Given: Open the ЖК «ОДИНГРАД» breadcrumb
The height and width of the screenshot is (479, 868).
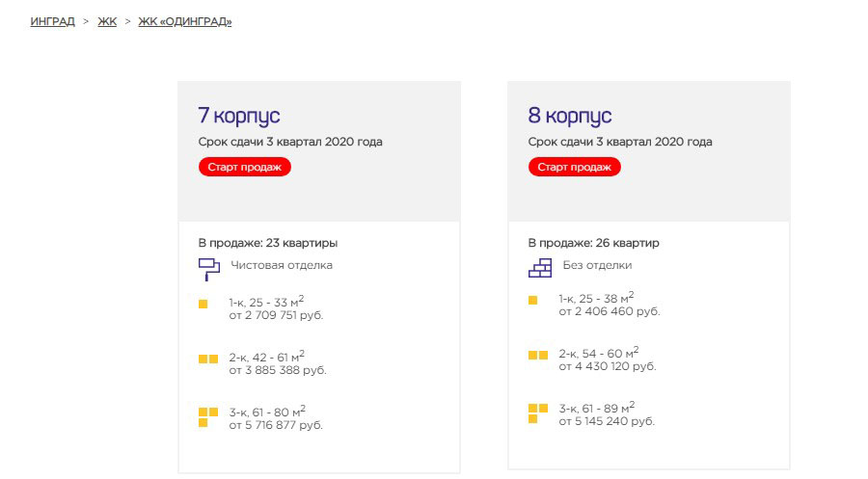Looking at the screenshot, I should (185, 21).
